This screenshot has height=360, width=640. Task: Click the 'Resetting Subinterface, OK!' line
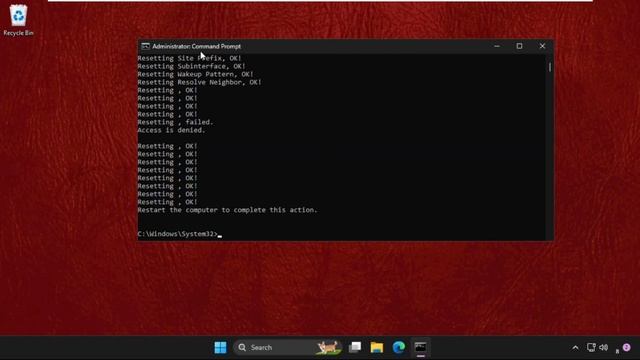click(191, 66)
